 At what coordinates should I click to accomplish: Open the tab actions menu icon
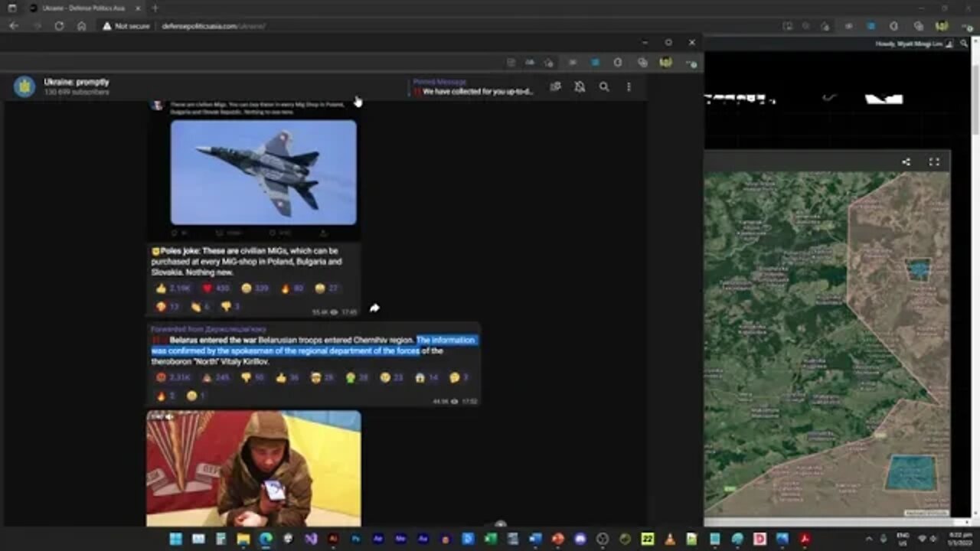[11, 8]
